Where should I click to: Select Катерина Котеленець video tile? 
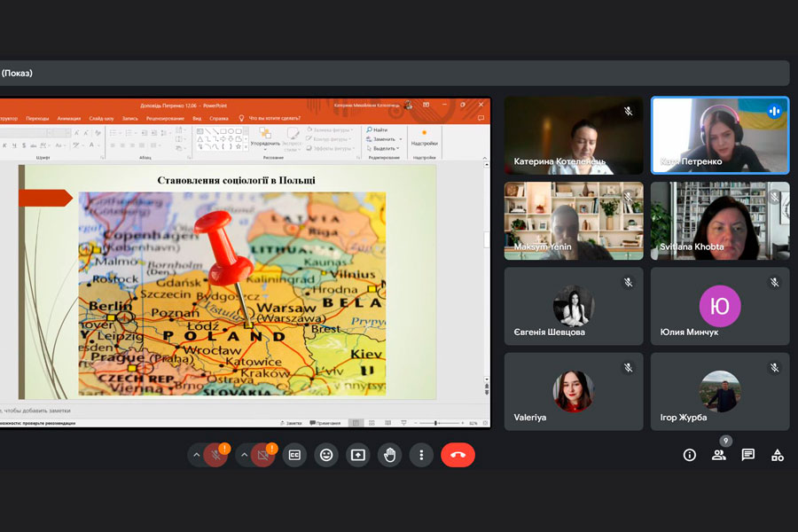click(574, 136)
